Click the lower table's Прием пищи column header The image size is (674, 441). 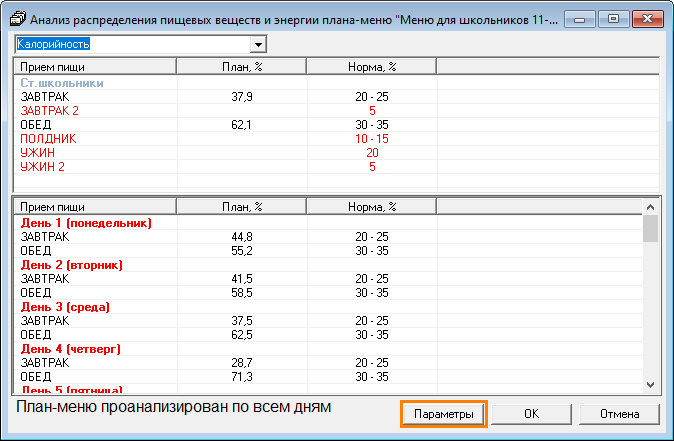coord(94,207)
